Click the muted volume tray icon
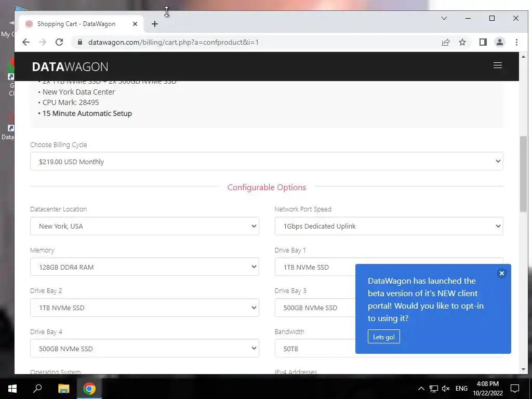532x399 pixels. click(x=446, y=389)
